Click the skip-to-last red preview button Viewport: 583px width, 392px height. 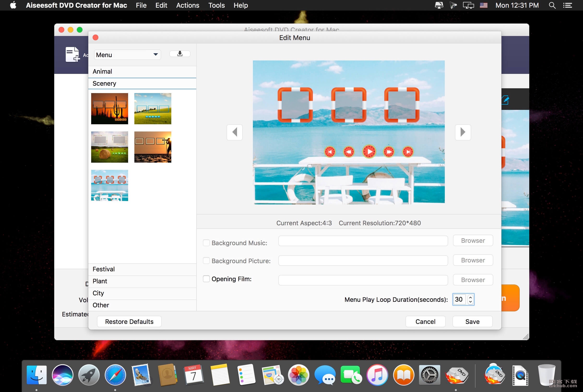click(408, 152)
